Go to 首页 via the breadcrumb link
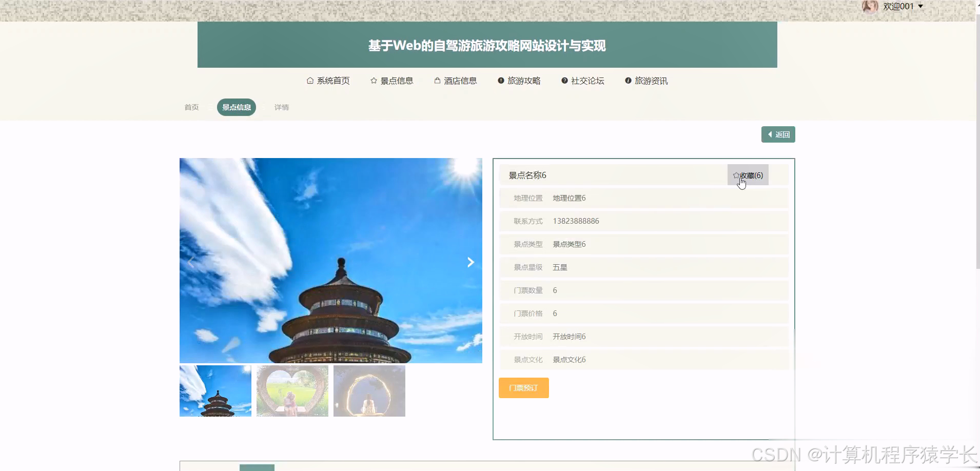Screen dimensions: 980x471 (x=191, y=107)
